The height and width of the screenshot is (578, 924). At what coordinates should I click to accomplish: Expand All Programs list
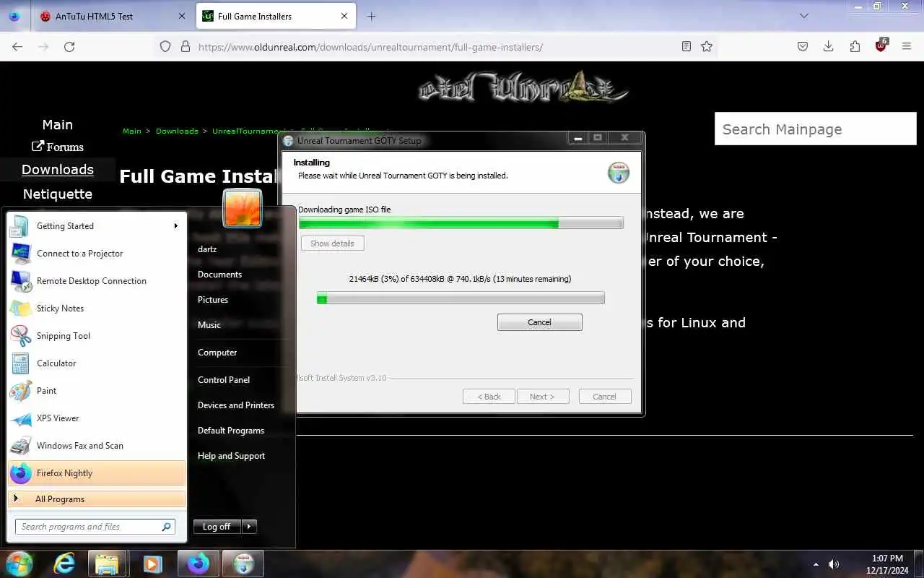click(96, 499)
